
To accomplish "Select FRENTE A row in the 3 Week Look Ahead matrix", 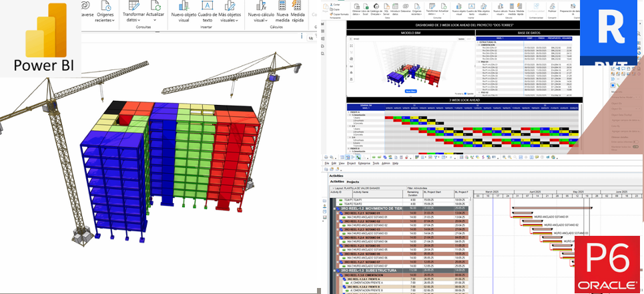I will tap(366, 112).
